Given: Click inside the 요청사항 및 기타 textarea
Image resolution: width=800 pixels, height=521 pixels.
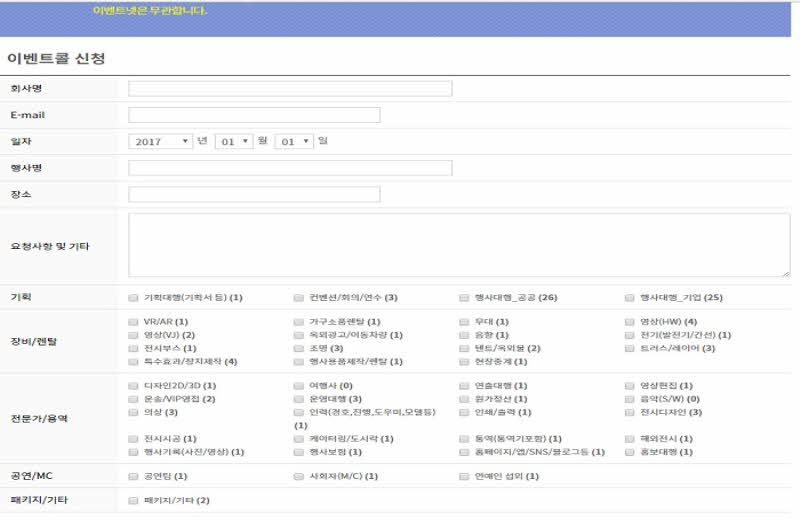Looking at the screenshot, I should click(459, 245).
